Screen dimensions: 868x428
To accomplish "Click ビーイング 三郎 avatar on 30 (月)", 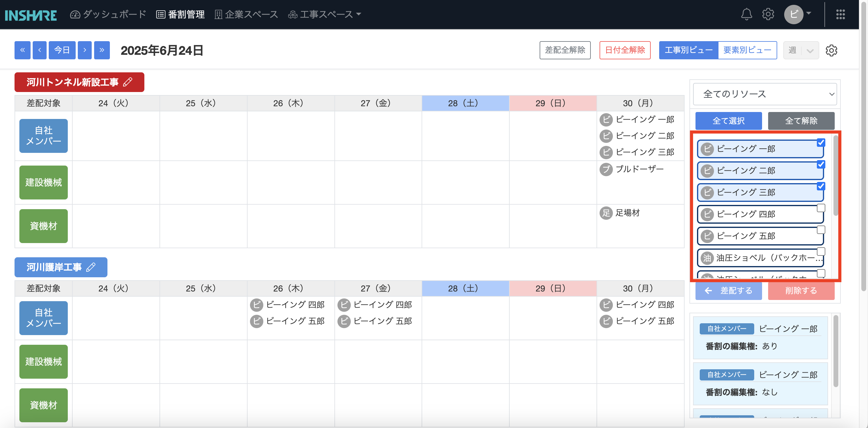I will click(606, 152).
